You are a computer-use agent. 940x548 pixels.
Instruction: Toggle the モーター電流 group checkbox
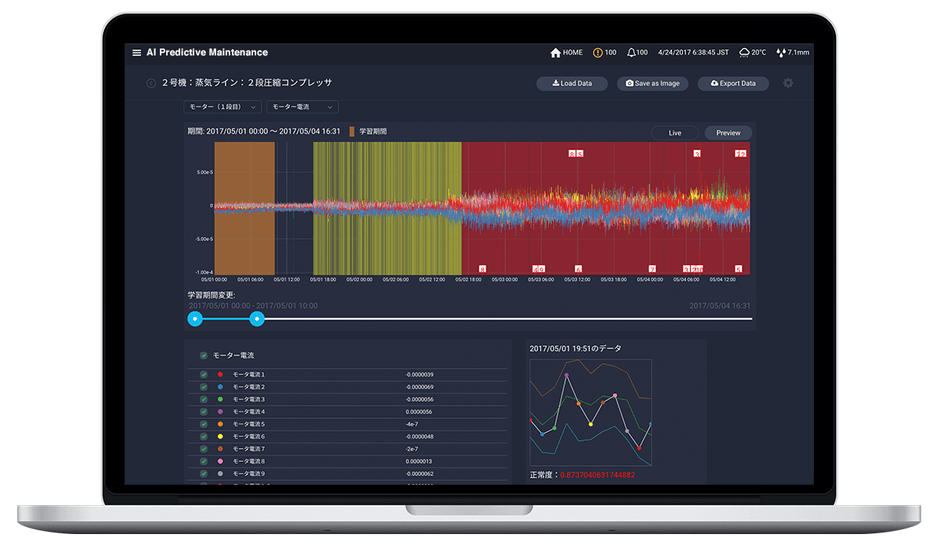204,356
